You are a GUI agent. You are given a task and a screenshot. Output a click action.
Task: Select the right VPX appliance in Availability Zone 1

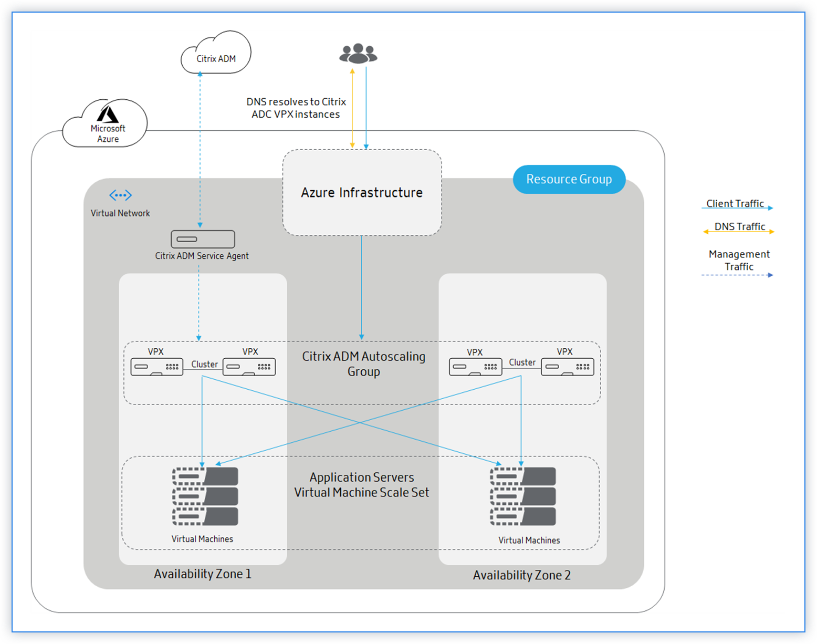(249, 367)
